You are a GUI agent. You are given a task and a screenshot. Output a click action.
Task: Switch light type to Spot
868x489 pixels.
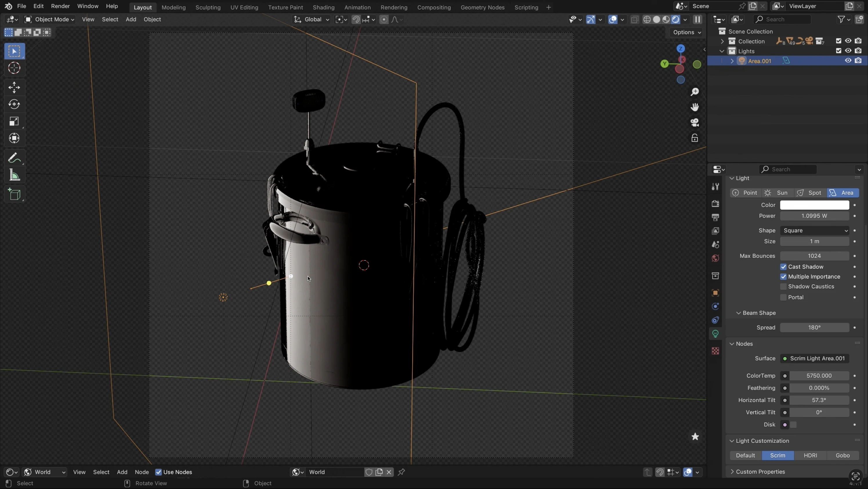(x=810, y=193)
